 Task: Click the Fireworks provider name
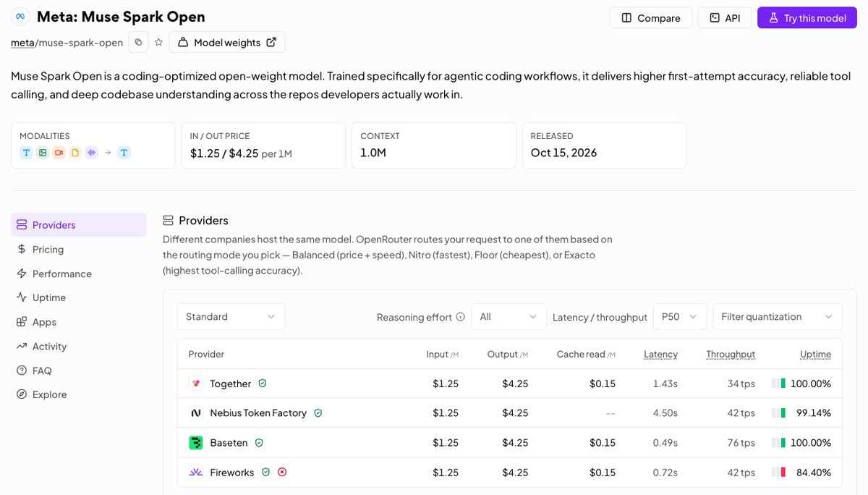tap(232, 472)
